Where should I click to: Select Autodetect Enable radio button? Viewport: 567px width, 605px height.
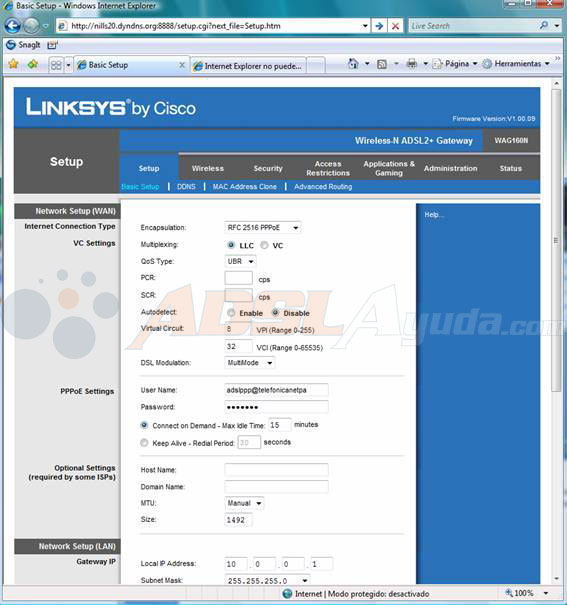(231, 313)
